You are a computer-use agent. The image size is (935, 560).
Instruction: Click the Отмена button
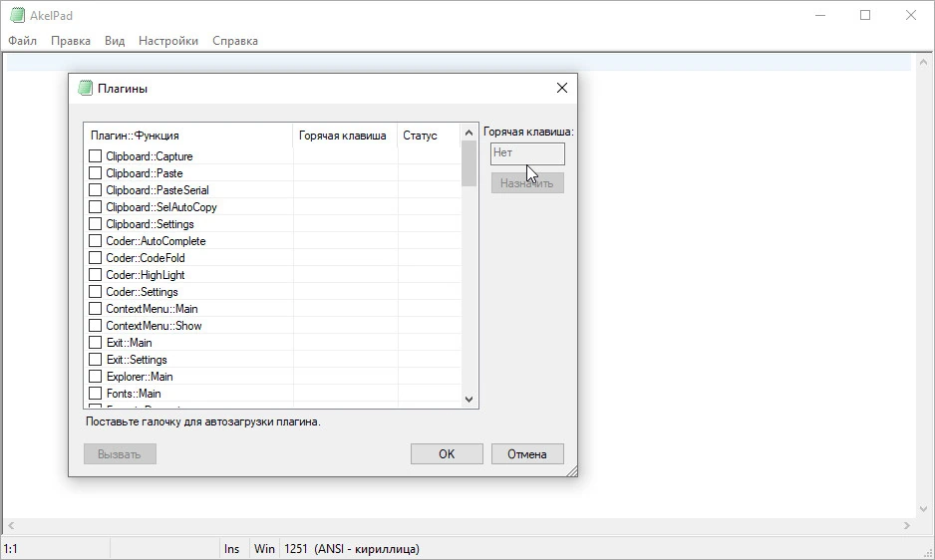527,453
